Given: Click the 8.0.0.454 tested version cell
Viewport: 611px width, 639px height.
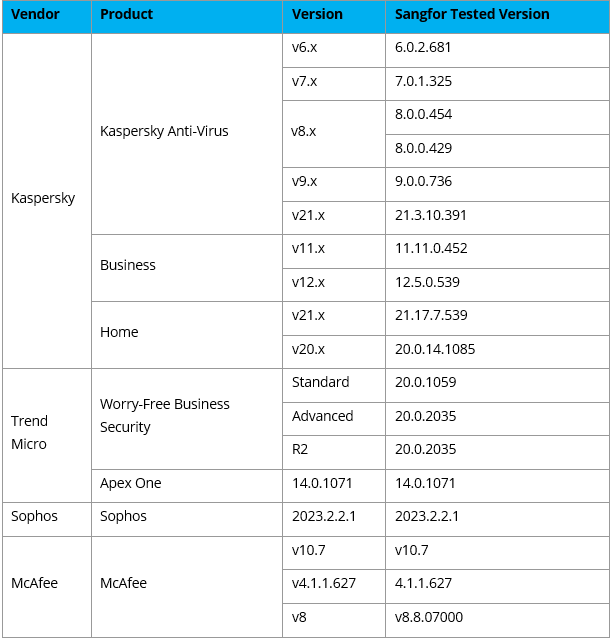Looking at the screenshot, I should [x=424, y=114].
